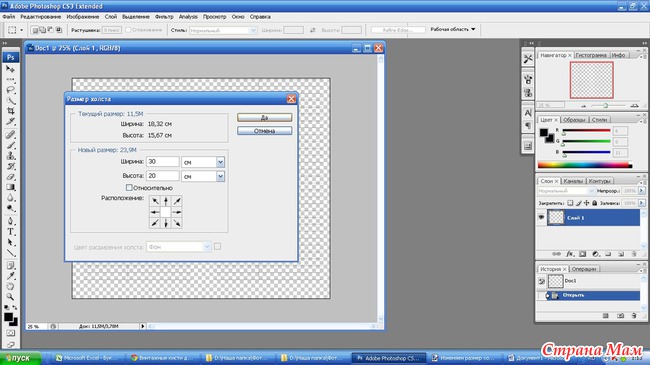Open status bar info arrow menu

(143, 326)
